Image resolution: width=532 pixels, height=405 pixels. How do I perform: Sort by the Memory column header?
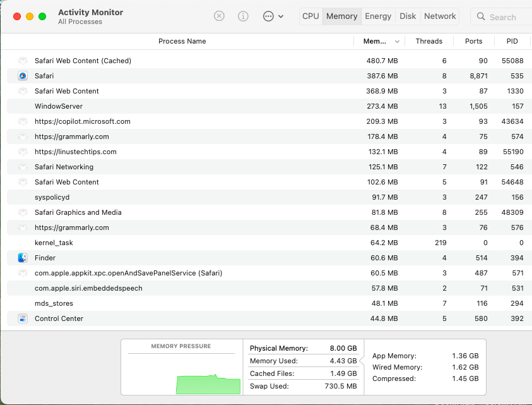pyautogui.click(x=375, y=41)
